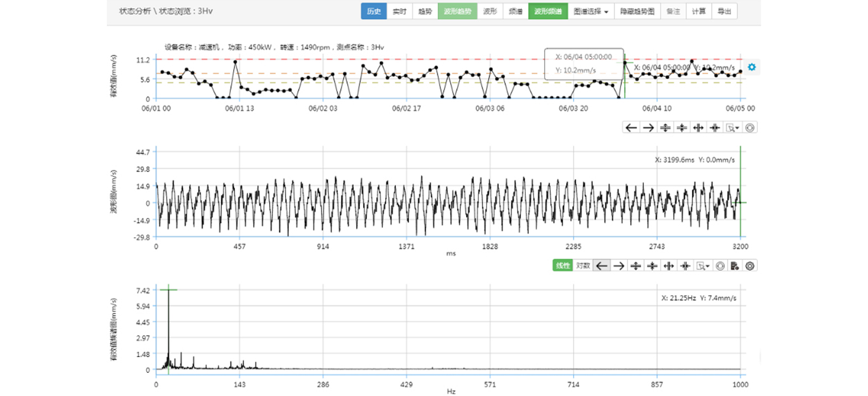This screenshot has height=396, width=868.
Task: Switch to 实时 tab
Action: point(400,11)
